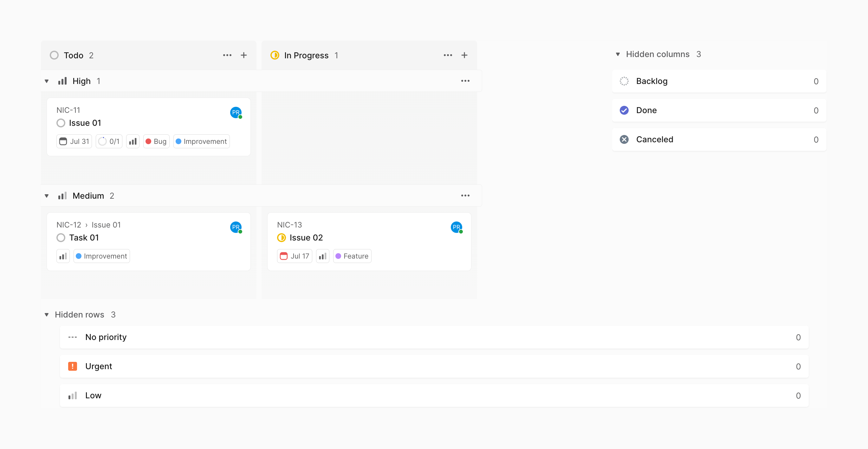Screen dimensions: 868x449
Task: Click assignee avatar on Issue 02 card
Action: (456, 227)
